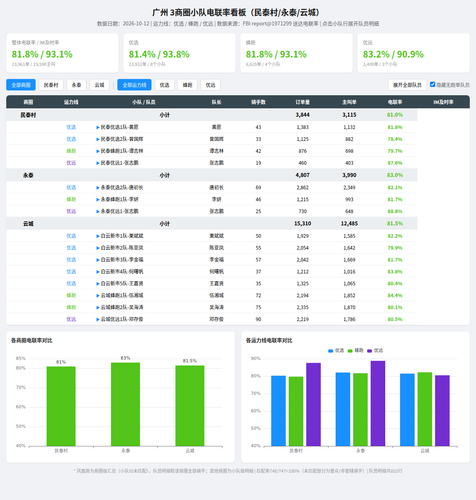The image size is (476, 500).
Task: Choose the last line filter after 蜂跑
Action: pyautogui.click(x=210, y=85)
